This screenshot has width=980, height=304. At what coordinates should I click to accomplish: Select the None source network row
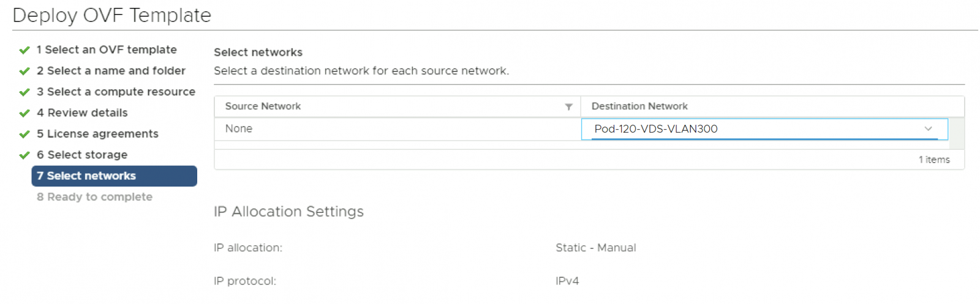[x=239, y=129]
